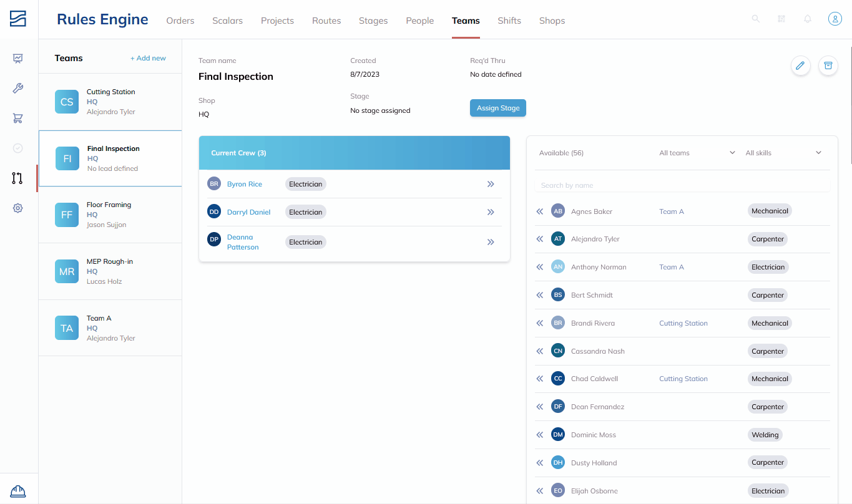Add Agnes Baker to crew with arrows
The image size is (852, 504).
point(540,211)
